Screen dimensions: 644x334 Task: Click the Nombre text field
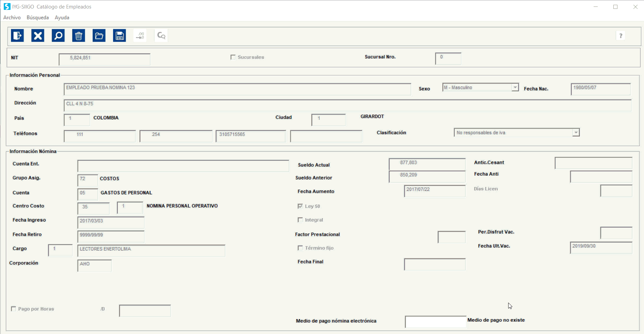click(237, 89)
